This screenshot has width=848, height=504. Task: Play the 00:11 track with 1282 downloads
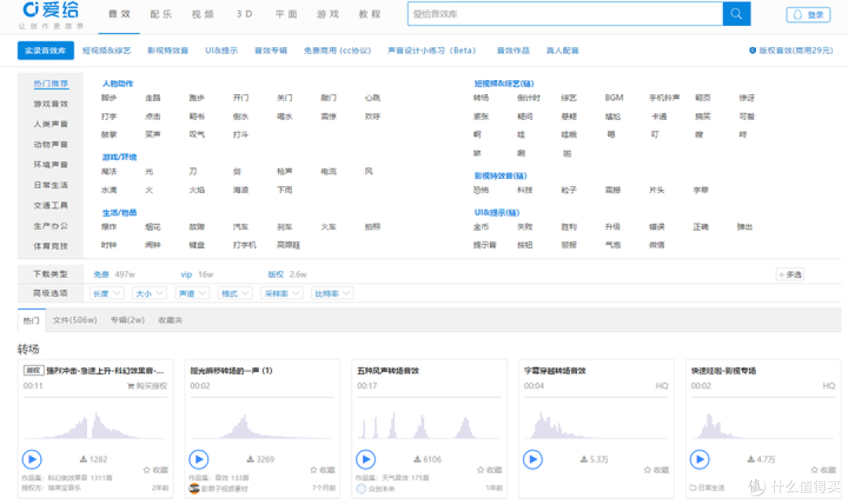pyautogui.click(x=32, y=460)
